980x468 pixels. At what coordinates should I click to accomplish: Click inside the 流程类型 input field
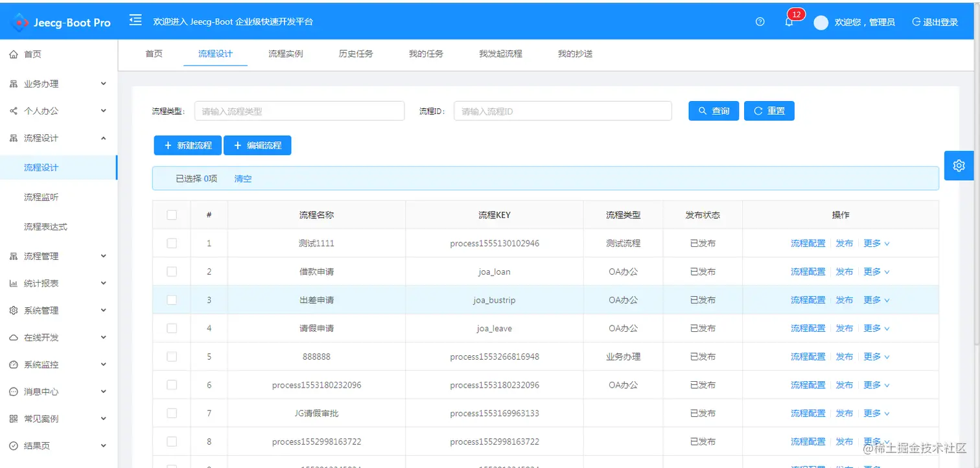299,110
